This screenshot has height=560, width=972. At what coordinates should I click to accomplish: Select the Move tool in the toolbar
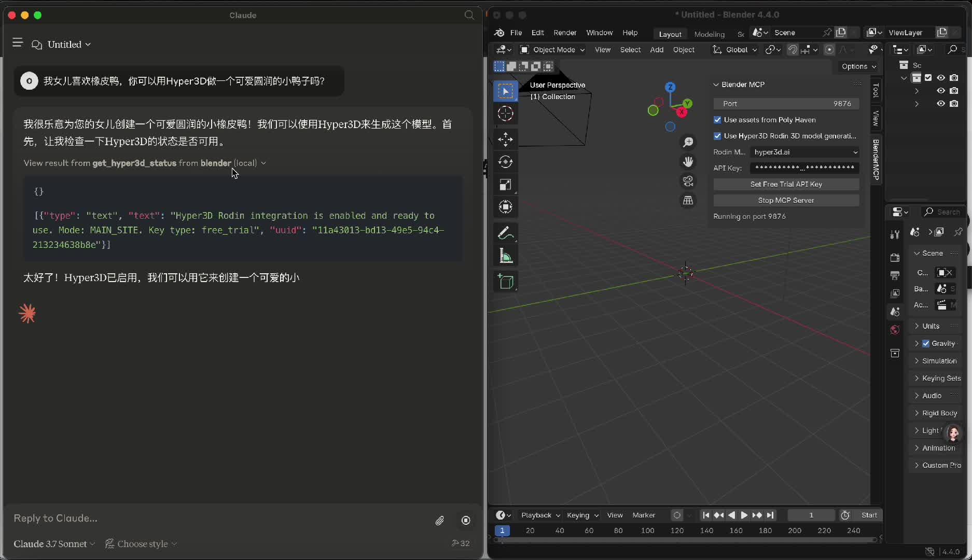[505, 138]
